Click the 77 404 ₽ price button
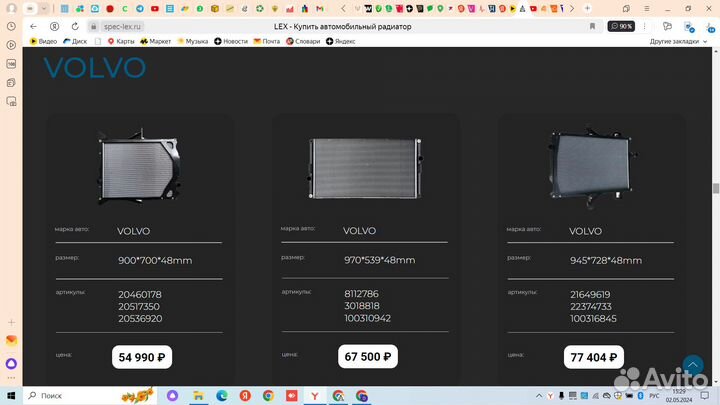 (x=594, y=357)
